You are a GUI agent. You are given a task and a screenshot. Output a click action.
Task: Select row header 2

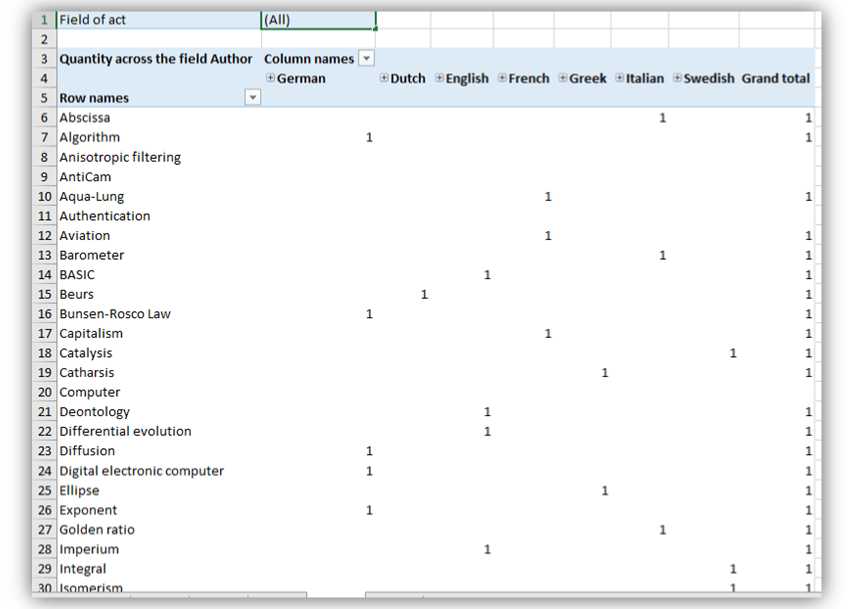(x=44, y=39)
